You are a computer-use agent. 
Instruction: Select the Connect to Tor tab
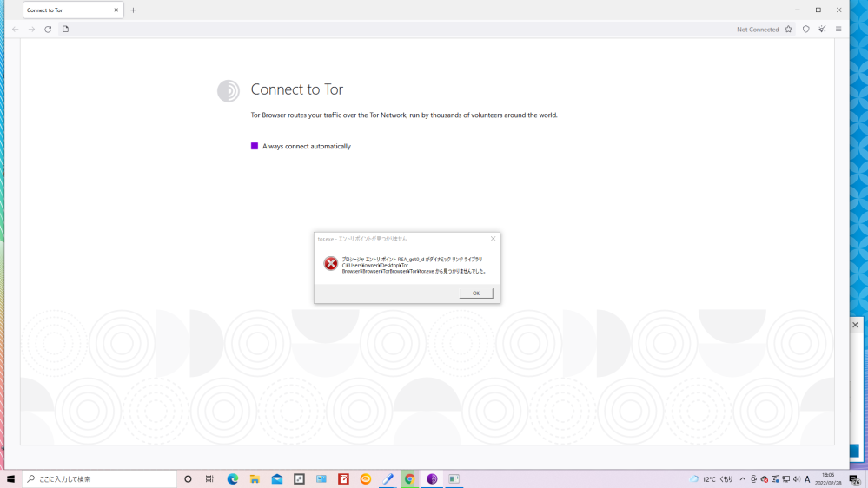coord(73,10)
